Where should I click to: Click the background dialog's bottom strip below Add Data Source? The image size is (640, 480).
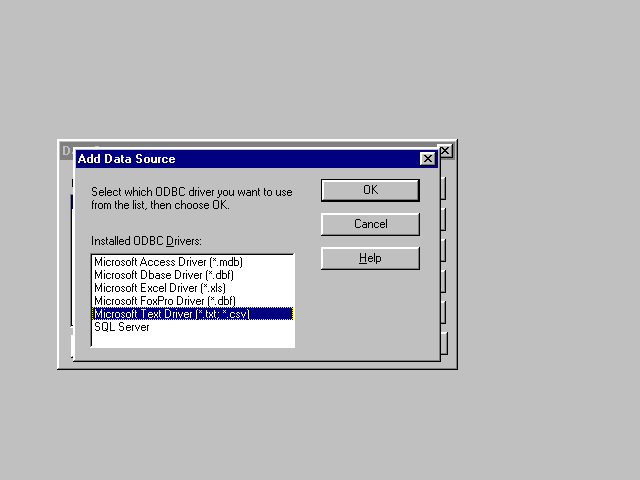tap(250, 364)
